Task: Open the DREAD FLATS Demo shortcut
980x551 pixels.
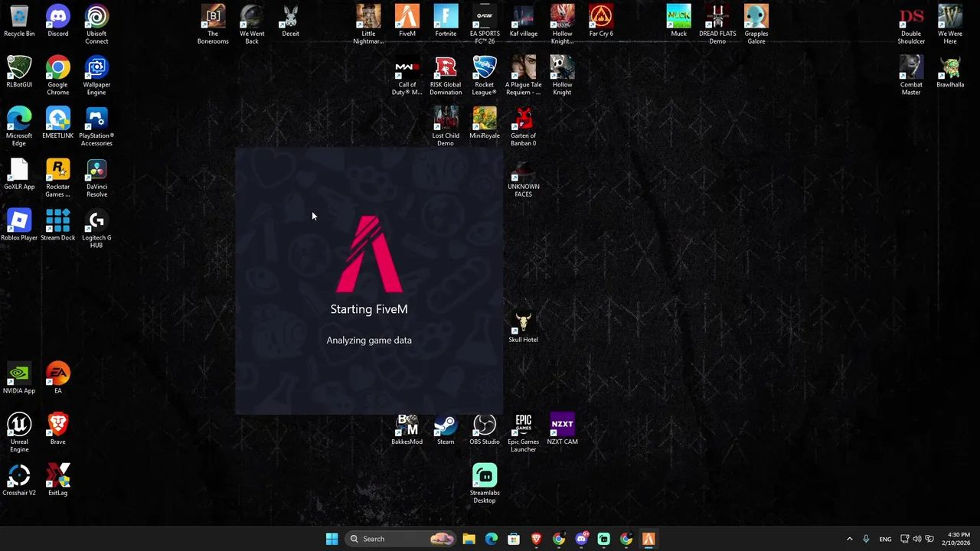Action: (717, 24)
